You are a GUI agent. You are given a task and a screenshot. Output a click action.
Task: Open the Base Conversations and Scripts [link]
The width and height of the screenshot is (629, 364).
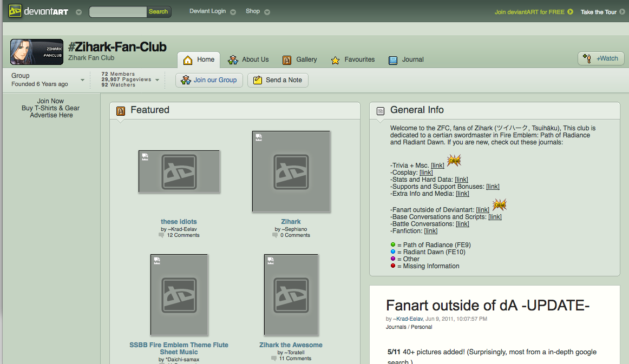pyautogui.click(x=495, y=217)
